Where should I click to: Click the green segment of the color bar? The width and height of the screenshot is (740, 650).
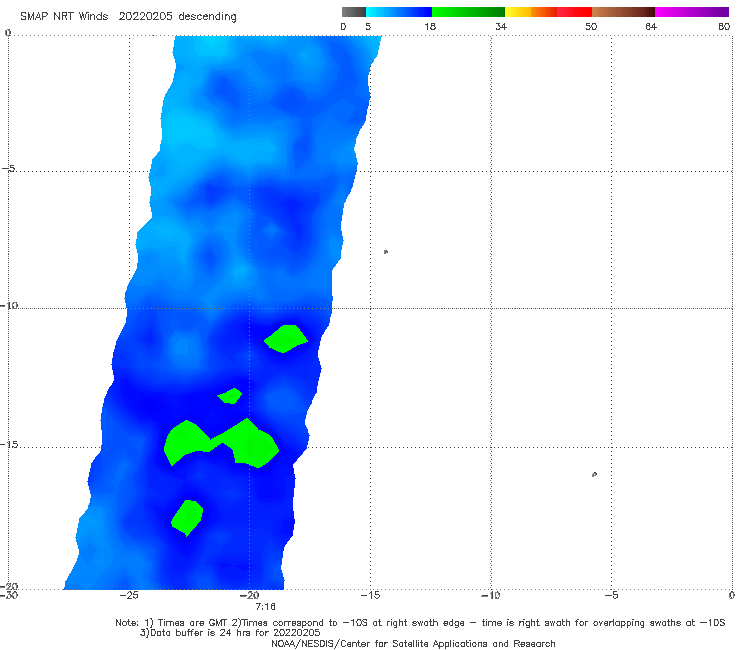[x=468, y=12]
